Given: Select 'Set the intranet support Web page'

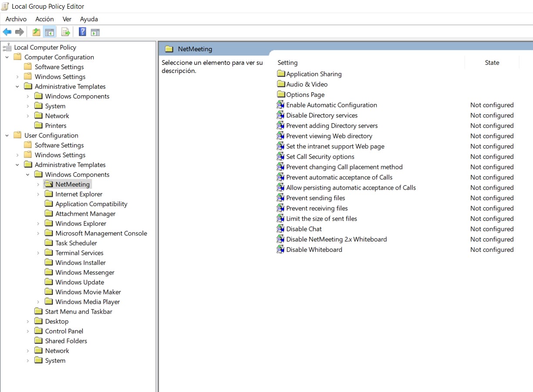Looking at the screenshot, I should (335, 147).
